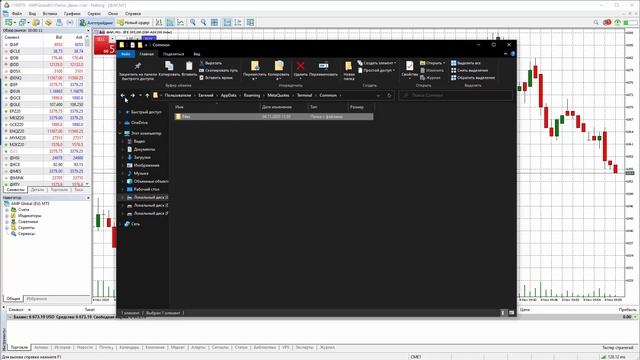The height and width of the screenshot is (360, 640).
Task: Toggle Автотрейдинг in MetaTrader toolbar
Action: pyautogui.click(x=96, y=22)
